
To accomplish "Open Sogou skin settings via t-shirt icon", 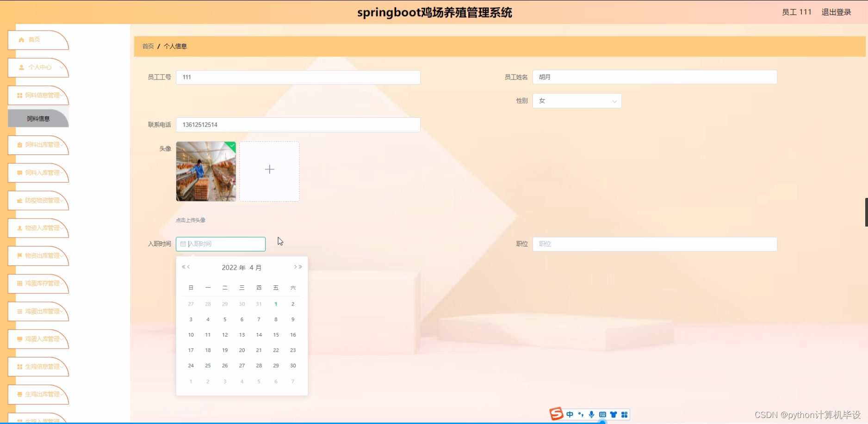I will click(614, 414).
